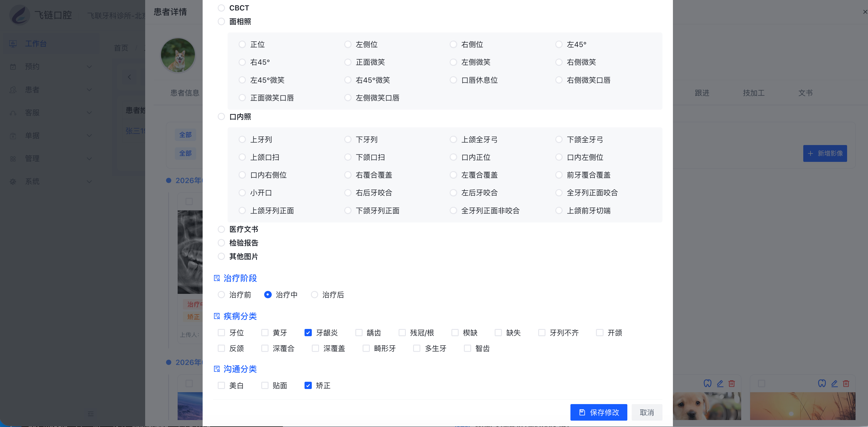Screen dimensions: 868x427
Task: Select 治疗前 treatment stage
Action: pyautogui.click(x=221, y=295)
